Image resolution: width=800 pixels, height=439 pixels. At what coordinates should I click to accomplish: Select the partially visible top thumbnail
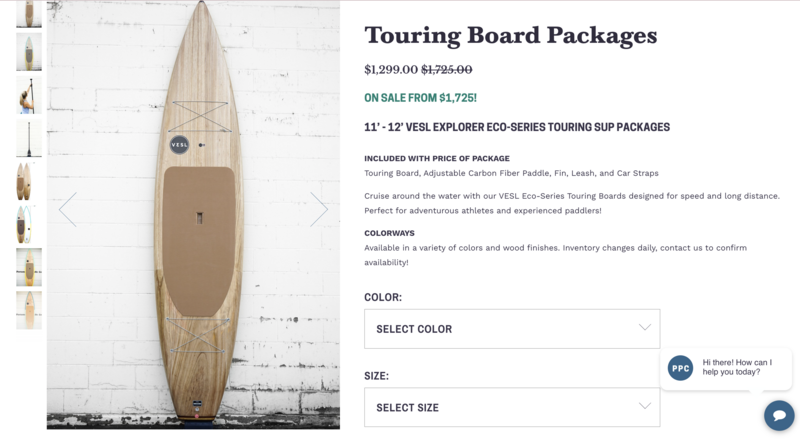pyautogui.click(x=29, y=13)
